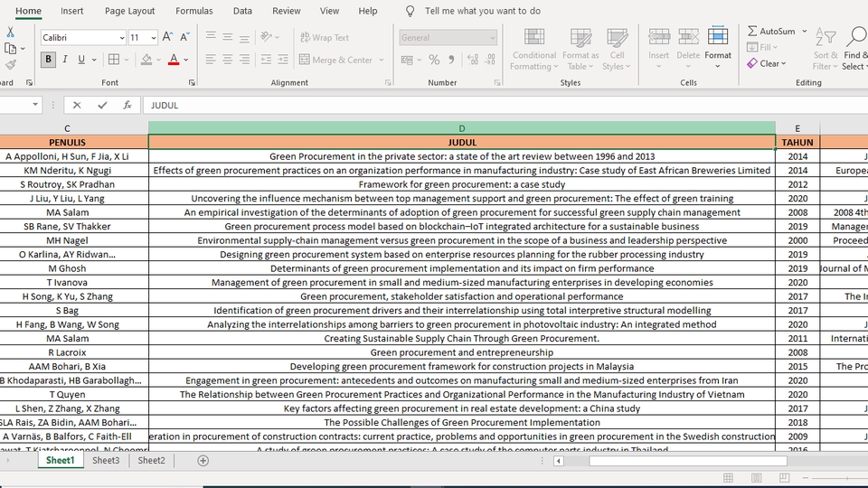Apply Fill Color bucket
The image size is (868, 488).
(146, 60)
